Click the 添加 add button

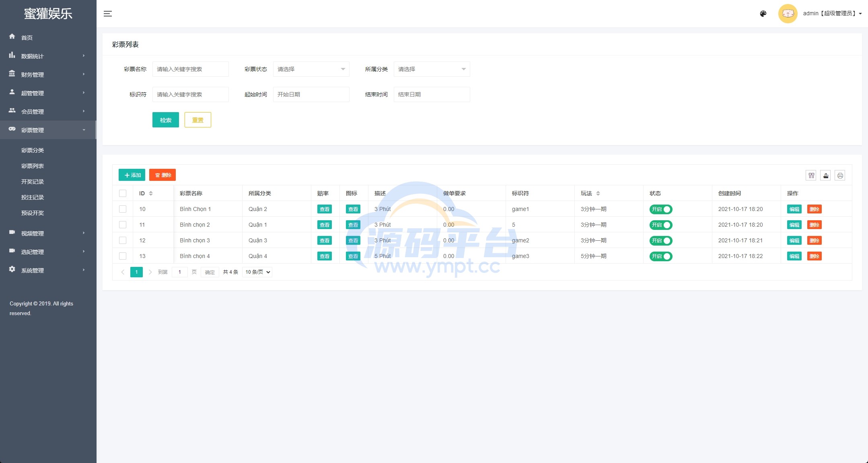(132, 175)
